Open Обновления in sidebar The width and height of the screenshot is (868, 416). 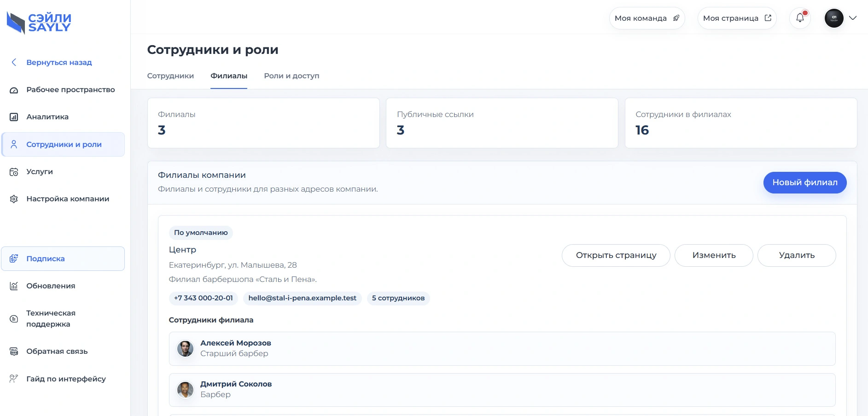click(63, 286)
